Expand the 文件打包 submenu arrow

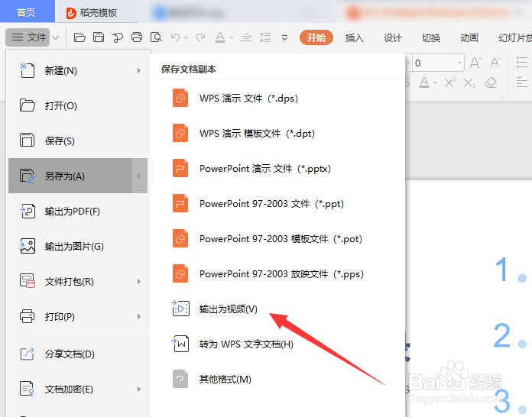(x=139, y=281)
